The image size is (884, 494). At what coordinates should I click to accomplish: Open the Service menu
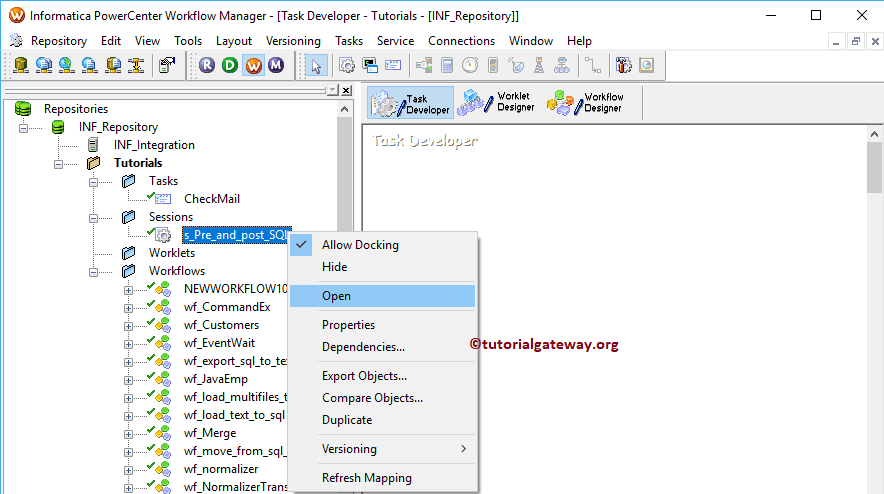point(395,41)
